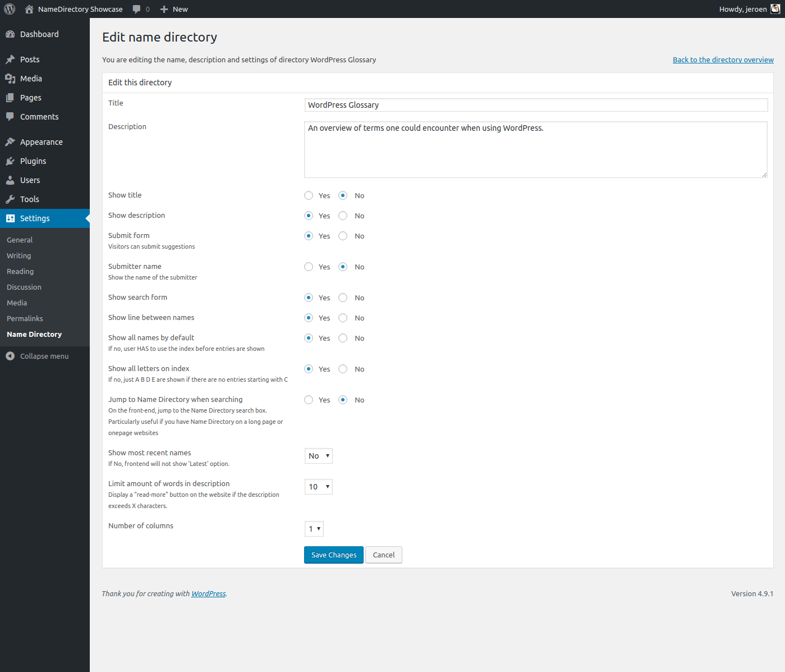Select No for Submit form
The width and height of the screenshot is (785, 672).
[343, 236]
